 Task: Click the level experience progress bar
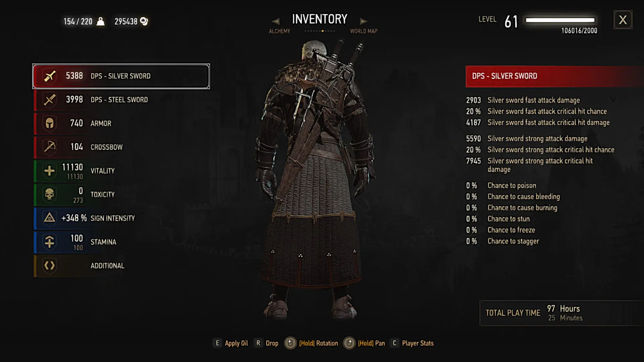560,20
